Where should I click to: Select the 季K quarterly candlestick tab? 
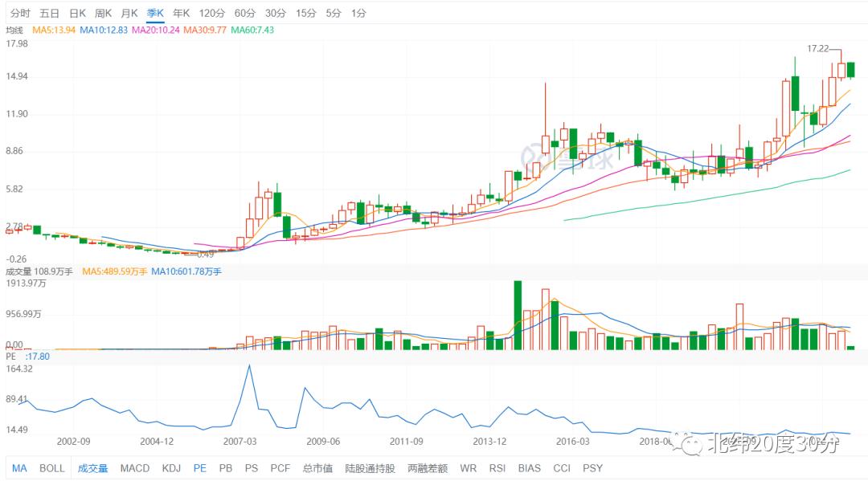[156, 14]
